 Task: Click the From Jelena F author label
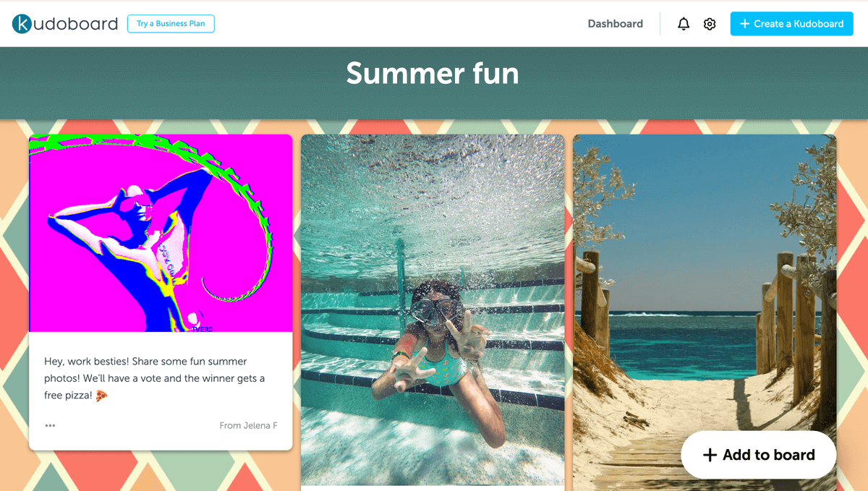[x=248, y=425]
